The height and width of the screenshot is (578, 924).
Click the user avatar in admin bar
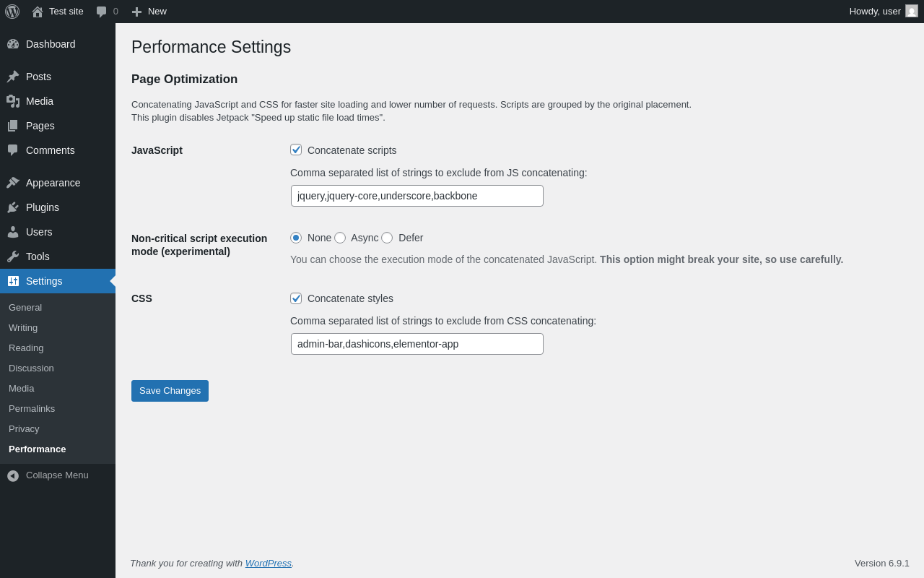912,11
